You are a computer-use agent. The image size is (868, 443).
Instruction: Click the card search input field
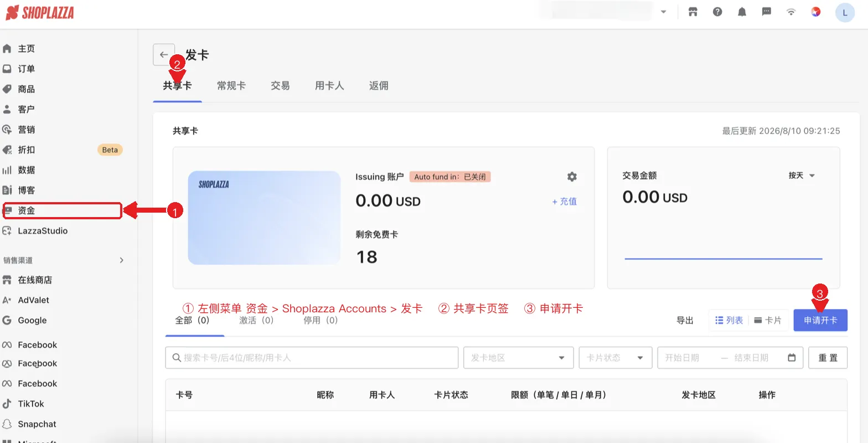[312, 358]
